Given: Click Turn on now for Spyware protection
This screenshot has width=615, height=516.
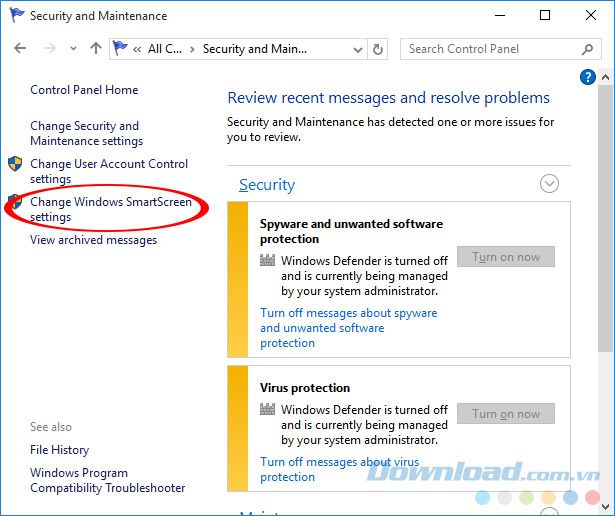Looking at the screenshot, I should tap(506, 257).
